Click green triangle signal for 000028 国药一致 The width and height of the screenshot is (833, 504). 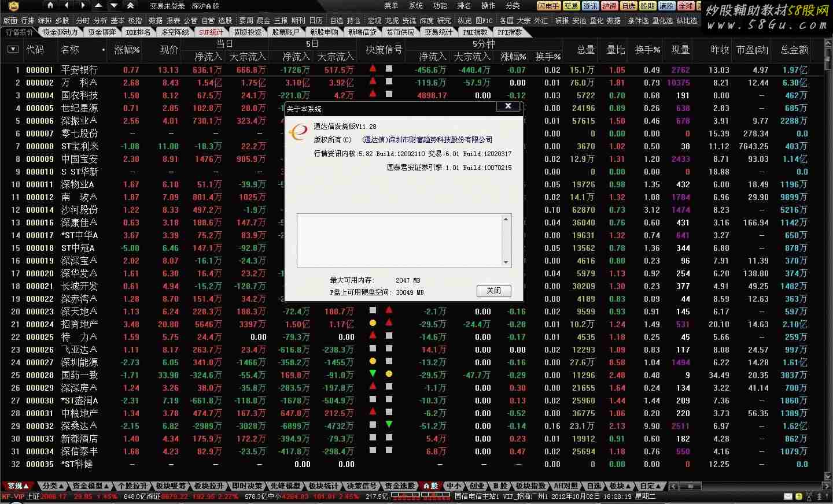click(373, 374)
